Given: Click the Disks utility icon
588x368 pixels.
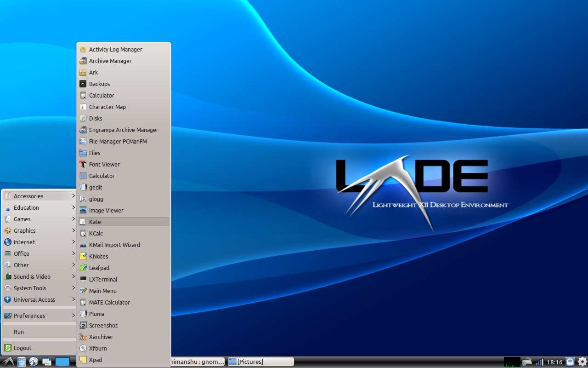Looking at the screenshot, I should (x=83, y=118).
